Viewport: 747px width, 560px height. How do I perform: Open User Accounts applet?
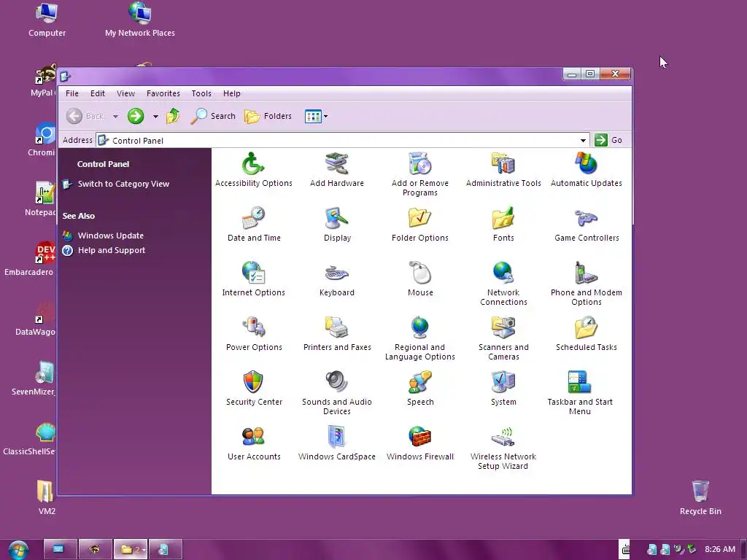click(253, 444)
